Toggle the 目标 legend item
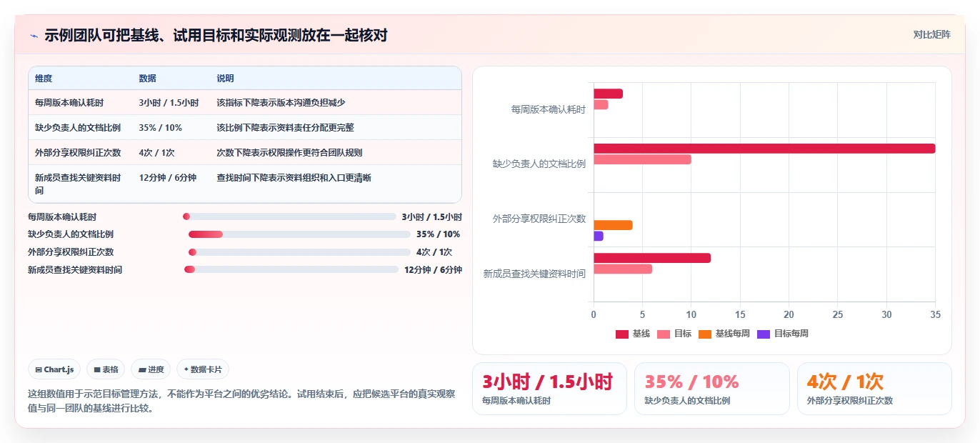This screenshot has height=443, width=980. 674,334
